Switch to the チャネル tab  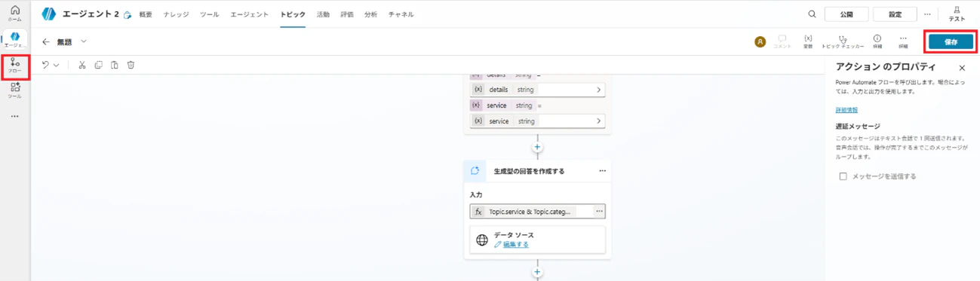pyautogui.click(x=401, y=14)
